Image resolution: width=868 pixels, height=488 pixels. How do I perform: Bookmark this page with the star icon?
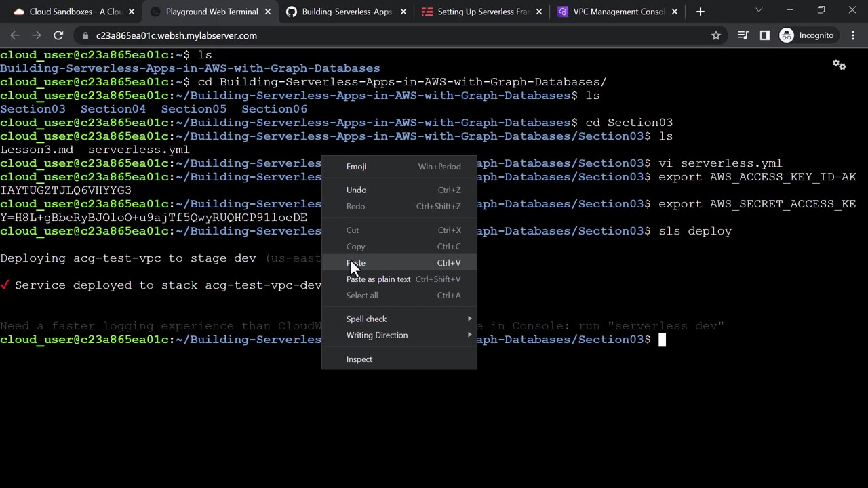coord(716,35)
